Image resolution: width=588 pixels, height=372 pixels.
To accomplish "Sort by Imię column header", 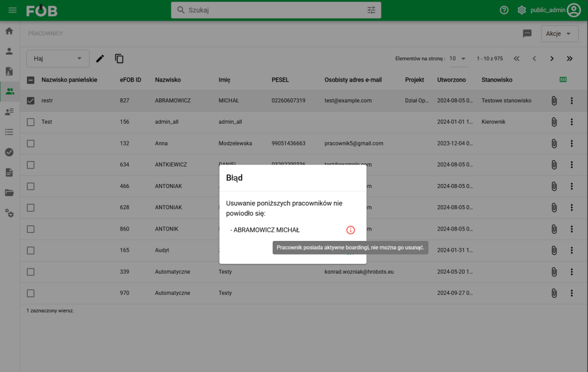I will coord(225,79).
